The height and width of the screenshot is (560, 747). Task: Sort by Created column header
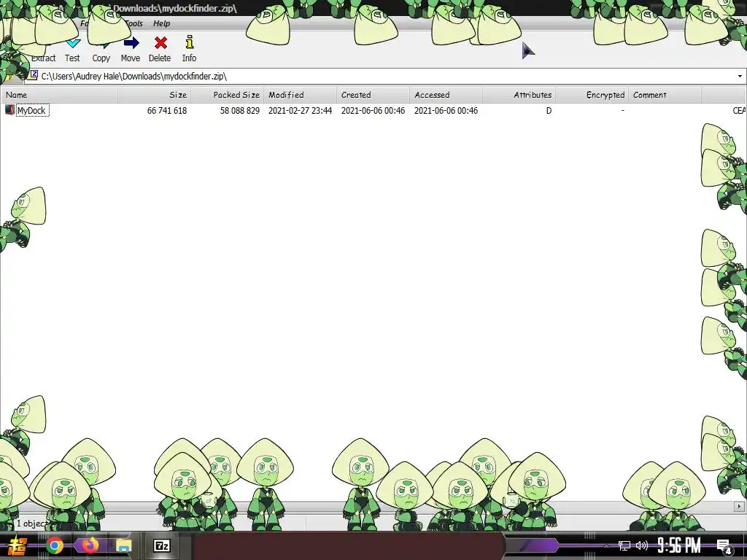coord(373,95)
